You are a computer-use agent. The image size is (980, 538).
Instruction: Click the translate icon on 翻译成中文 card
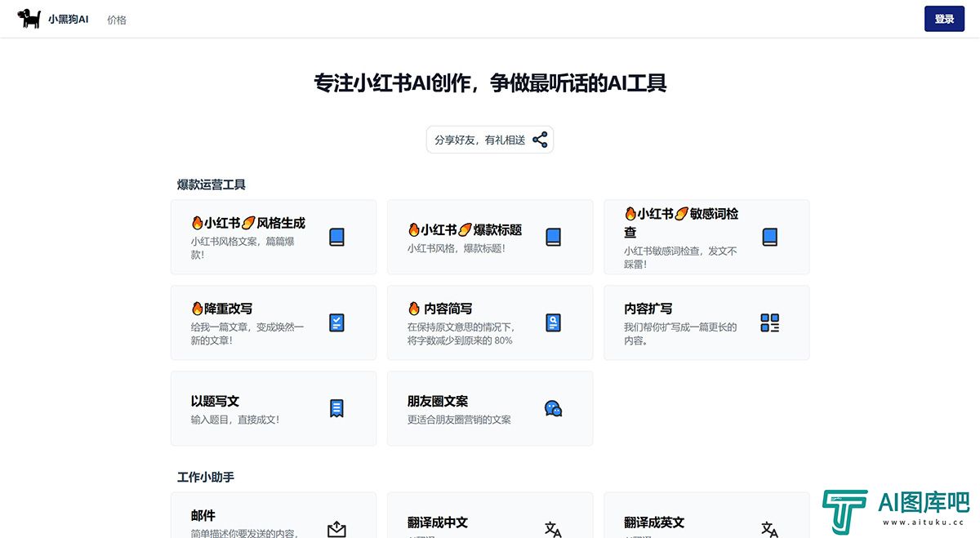[x=553, y=530]
